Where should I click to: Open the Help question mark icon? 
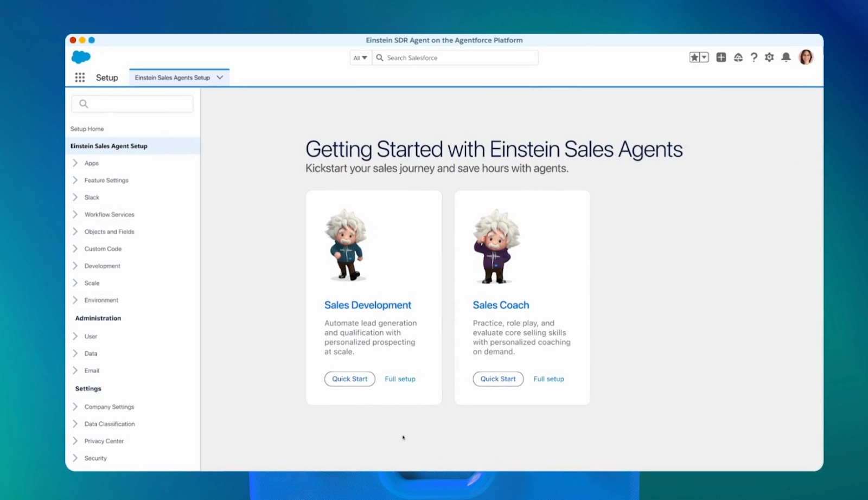click(754, 57)
